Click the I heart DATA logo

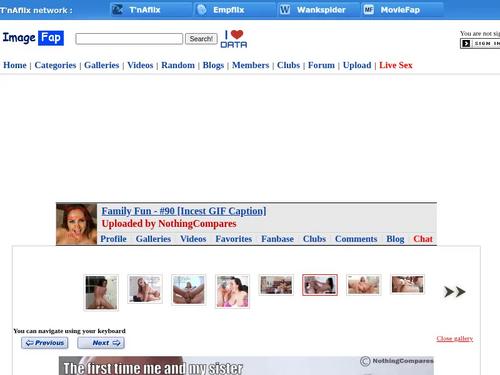click(234, 39)
